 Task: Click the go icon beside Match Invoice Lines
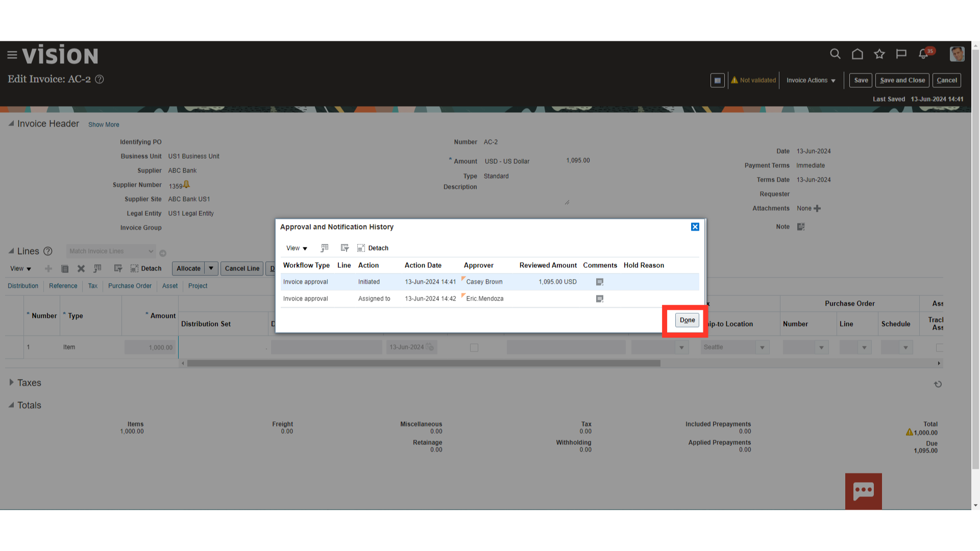point(163,253)
